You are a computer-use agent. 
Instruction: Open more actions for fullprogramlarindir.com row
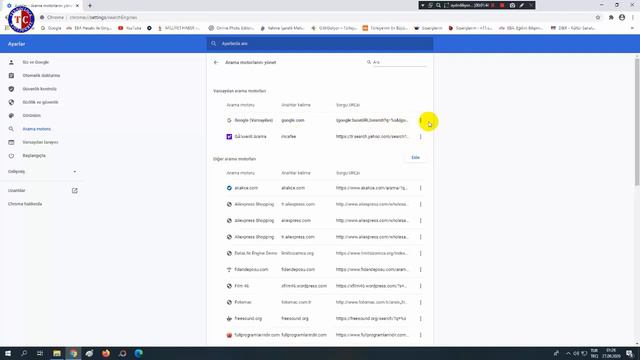coord(420,335)
